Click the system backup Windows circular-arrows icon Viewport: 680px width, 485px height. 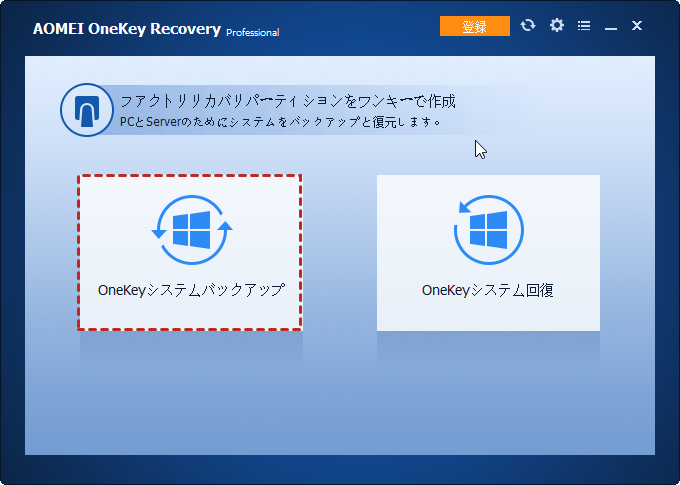pyautogui.click(x=192, y=230)
